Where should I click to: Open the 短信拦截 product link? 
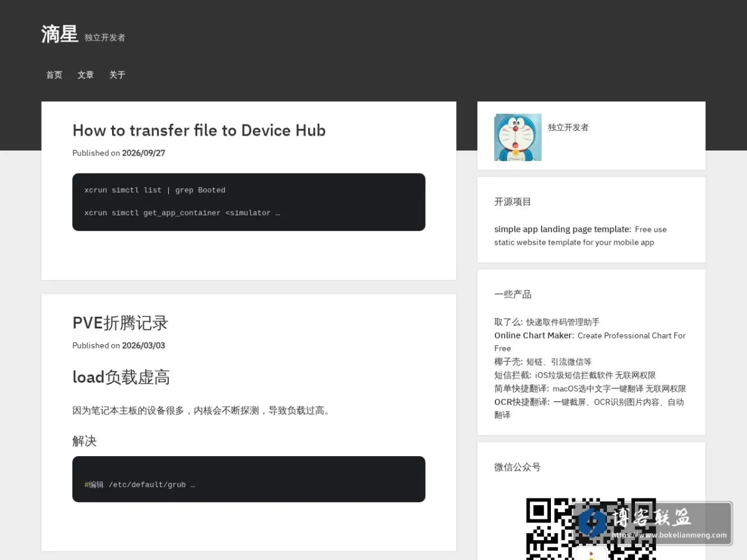[x=513, y=375]
